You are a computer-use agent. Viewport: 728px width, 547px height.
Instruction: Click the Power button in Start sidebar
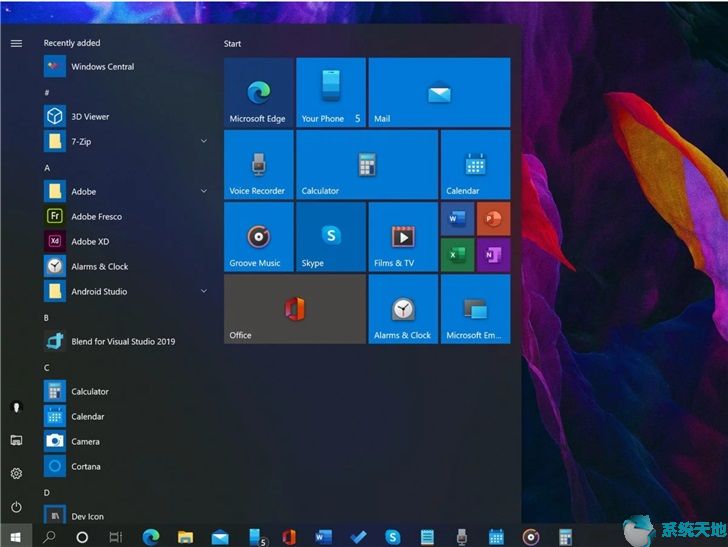pos(16,507)
